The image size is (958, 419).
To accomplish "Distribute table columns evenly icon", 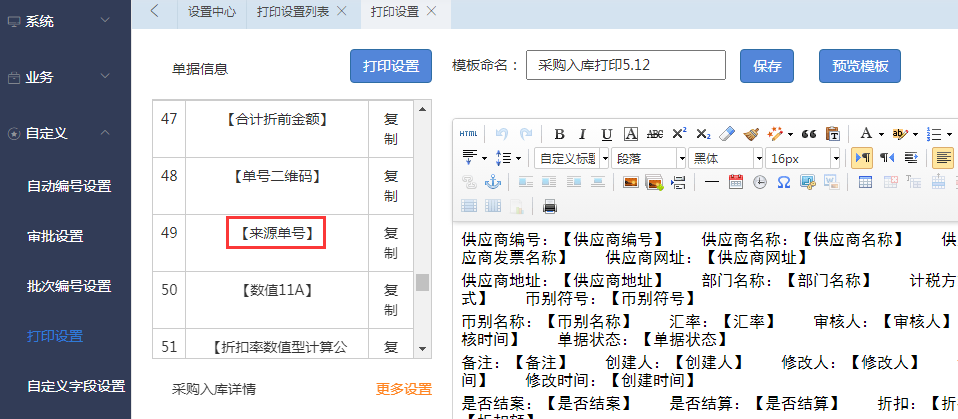I will coord(492,206).
